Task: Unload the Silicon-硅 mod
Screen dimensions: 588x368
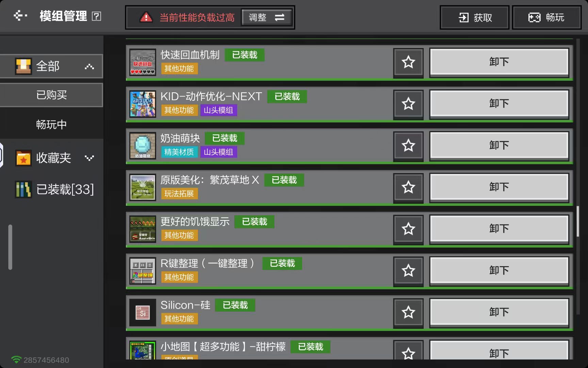Action: click(x=499, y=312)
